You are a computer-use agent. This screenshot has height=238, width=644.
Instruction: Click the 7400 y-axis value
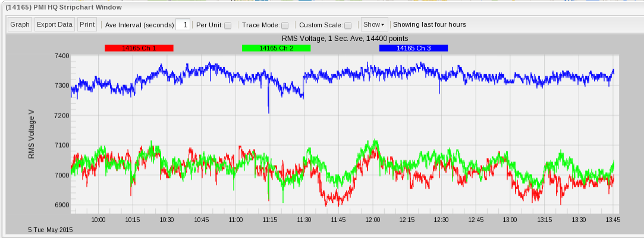point(61,56)
